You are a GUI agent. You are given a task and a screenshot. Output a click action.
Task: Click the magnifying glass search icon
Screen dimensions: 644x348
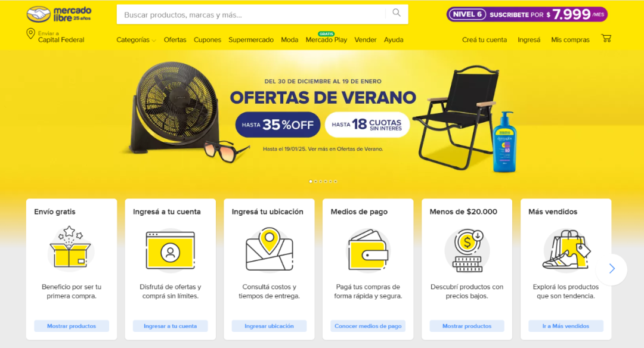[x=397, y=13]
